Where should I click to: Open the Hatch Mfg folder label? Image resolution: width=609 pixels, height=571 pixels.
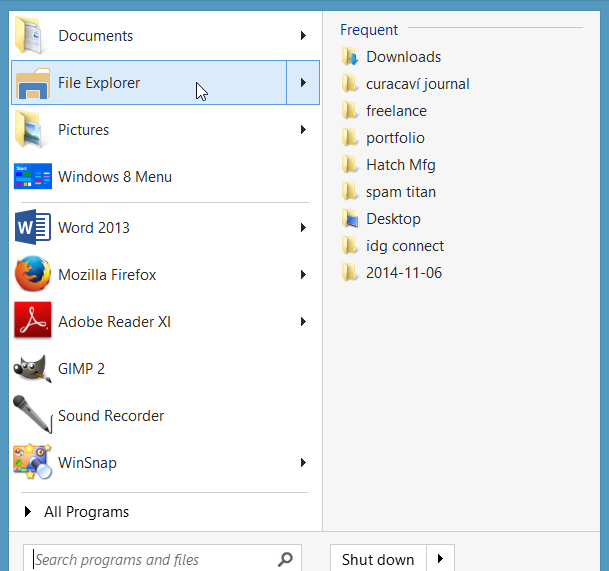[401, 165]
